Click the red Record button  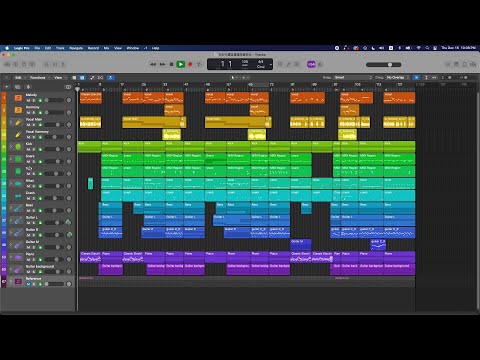(x=190, y=64)
